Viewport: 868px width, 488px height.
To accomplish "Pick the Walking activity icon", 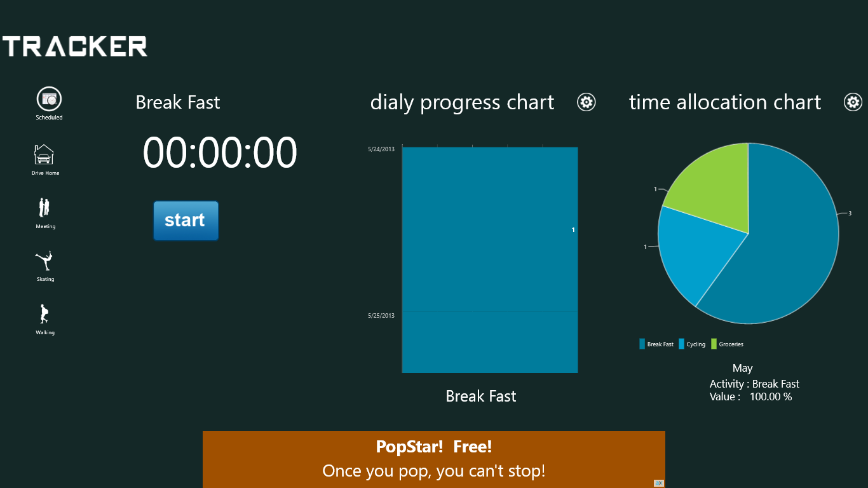I will 44,314.
